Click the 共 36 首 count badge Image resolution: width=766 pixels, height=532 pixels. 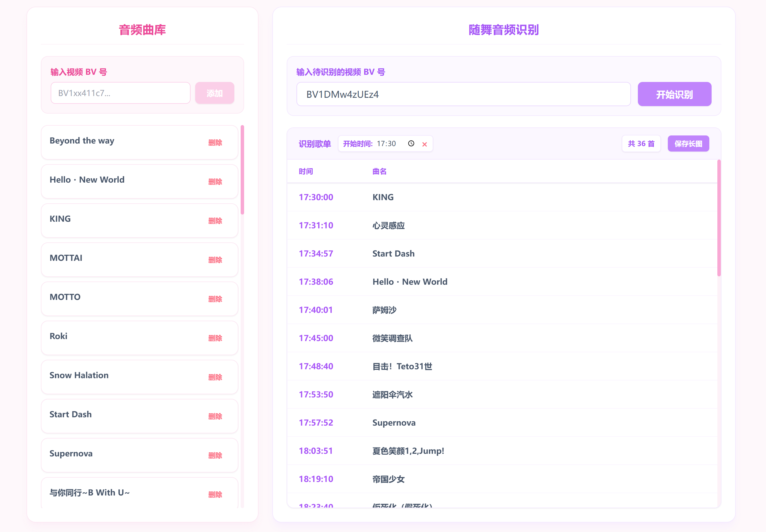point(641,144)
